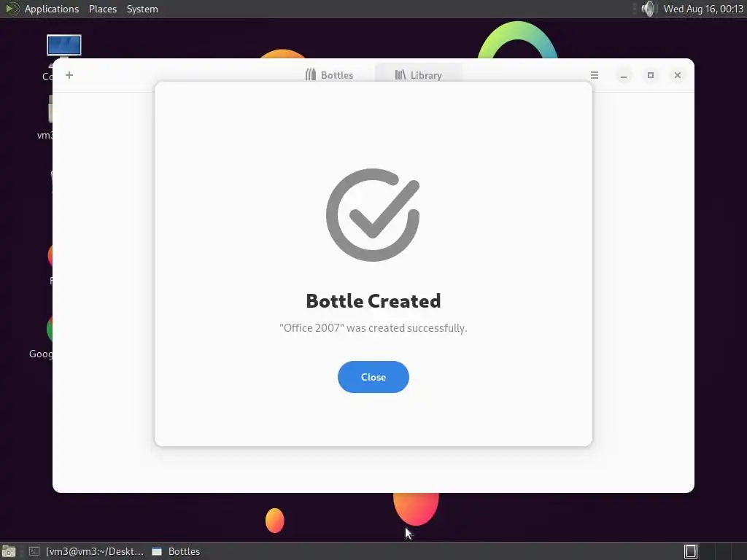Select the terminal taskbar entry vm3@vm3

(86, 551)
